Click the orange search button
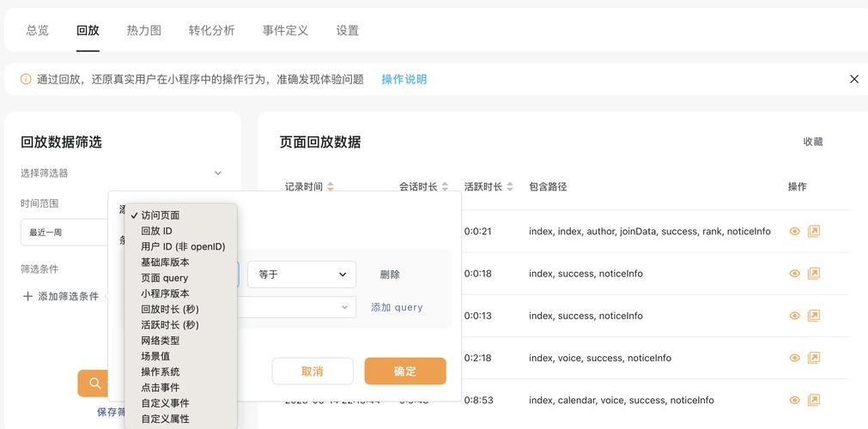Screen dimensions: 868x429 click(94, 384)
